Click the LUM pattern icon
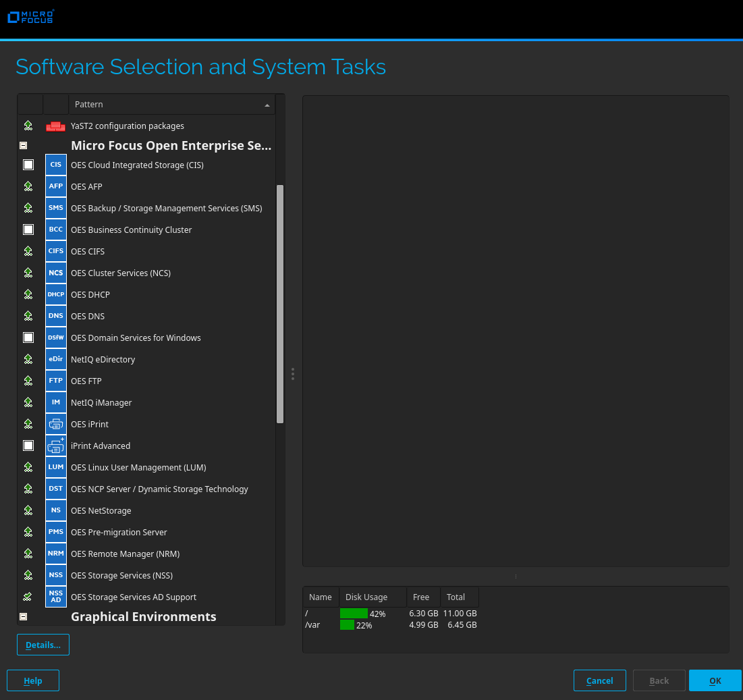The height and width of the screenshot is (700, 743). point(56,467)
